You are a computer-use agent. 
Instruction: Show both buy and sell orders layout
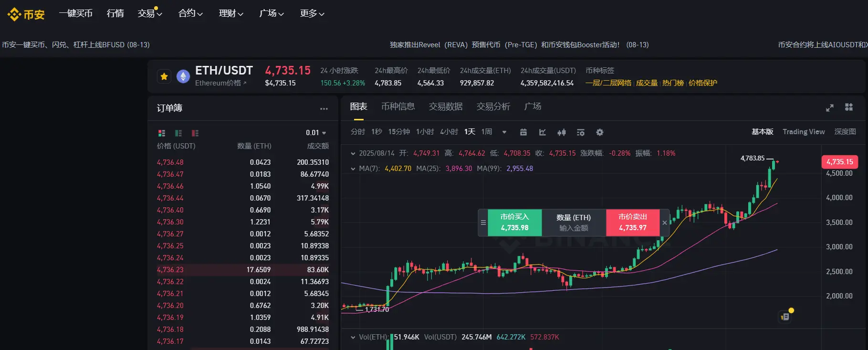pos(162,133)
